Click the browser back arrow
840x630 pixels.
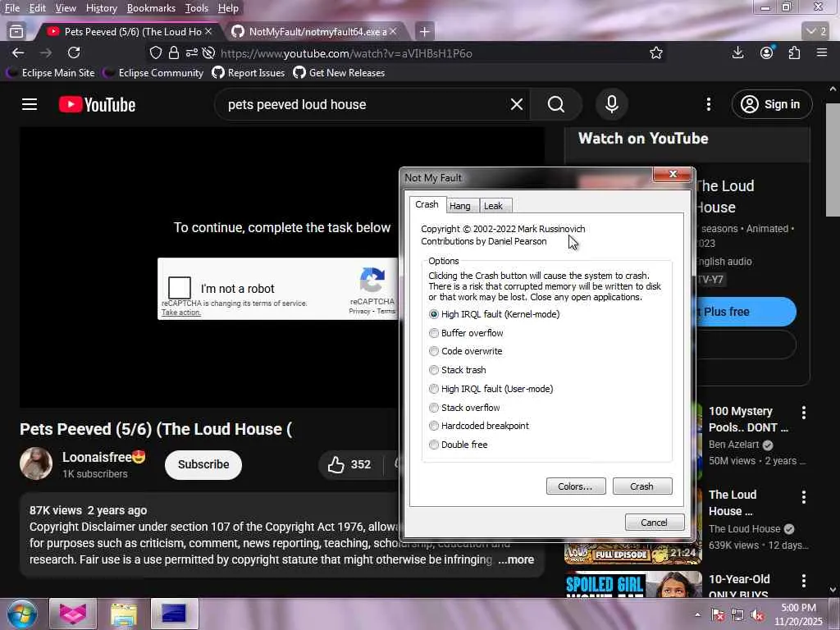coord(18,53)
